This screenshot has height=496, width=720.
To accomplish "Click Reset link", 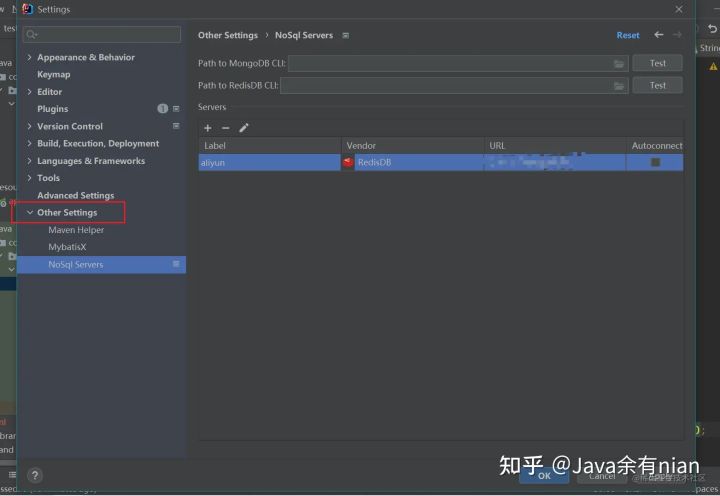I will coord(628,35).
